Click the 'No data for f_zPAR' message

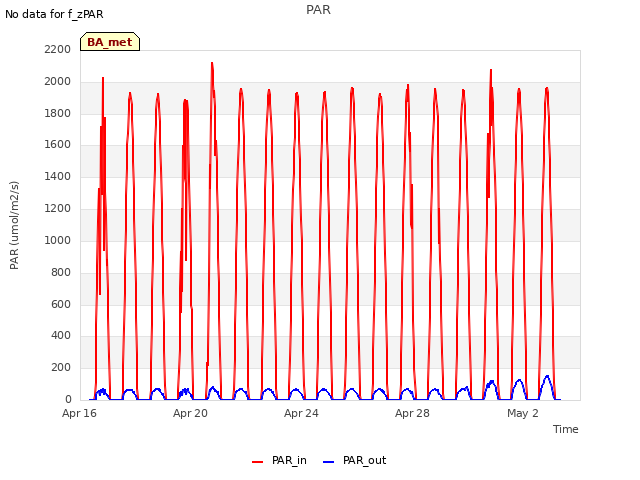pyautogui.click(x=54, y=14)
